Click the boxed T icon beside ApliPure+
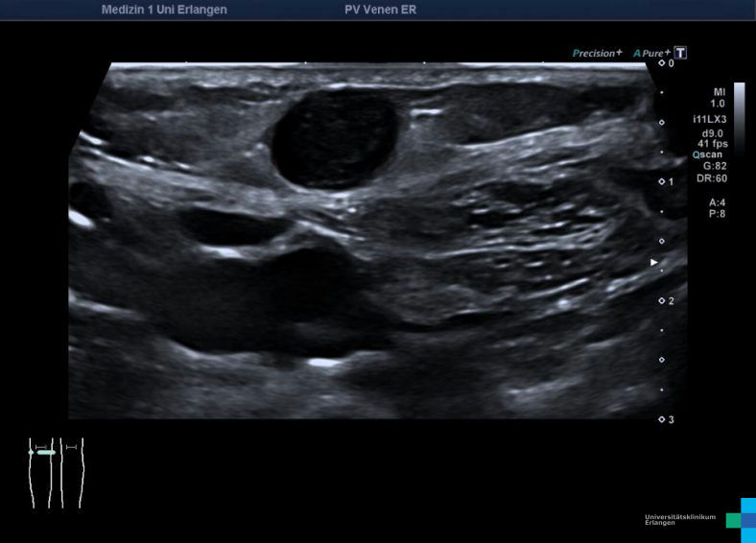This screenshot has height=543, width=756. [680, 54]
